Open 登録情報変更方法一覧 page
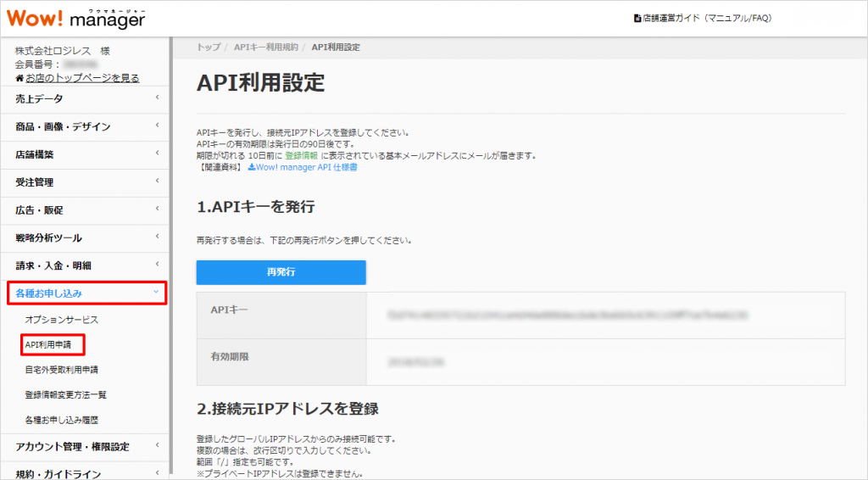 [x=66, y=394]
